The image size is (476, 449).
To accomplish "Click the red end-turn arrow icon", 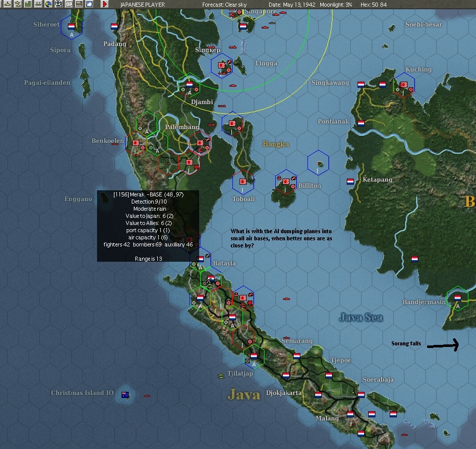I will (105, 4).
